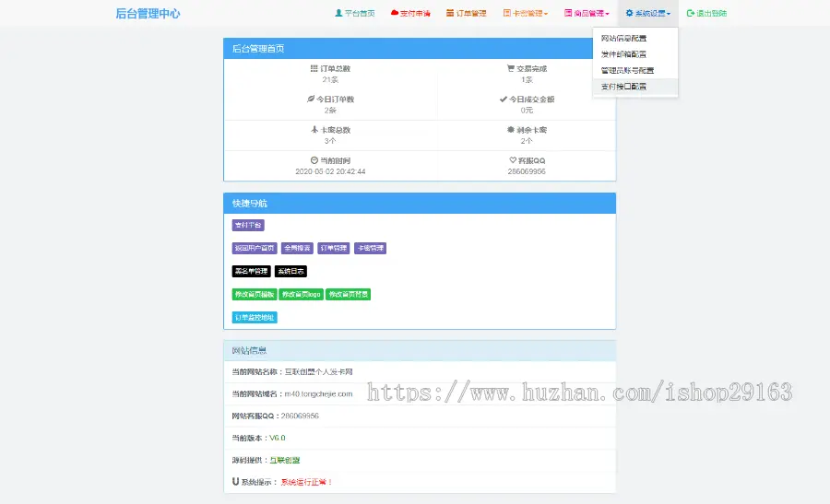
Task: Click the 网站信息 panel heading
Action: point(420,351)
